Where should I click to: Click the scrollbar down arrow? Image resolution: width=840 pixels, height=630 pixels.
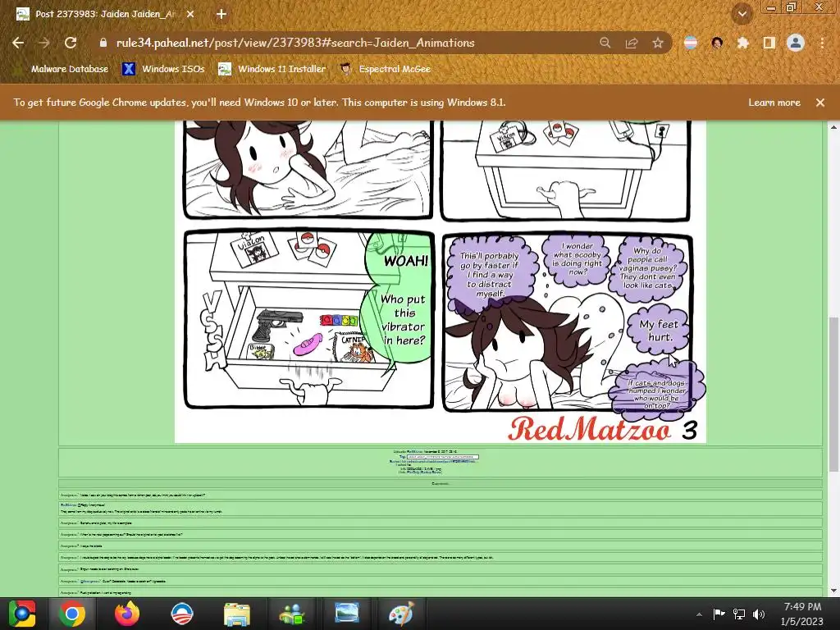pyautogui.click(x=833, y=591)
